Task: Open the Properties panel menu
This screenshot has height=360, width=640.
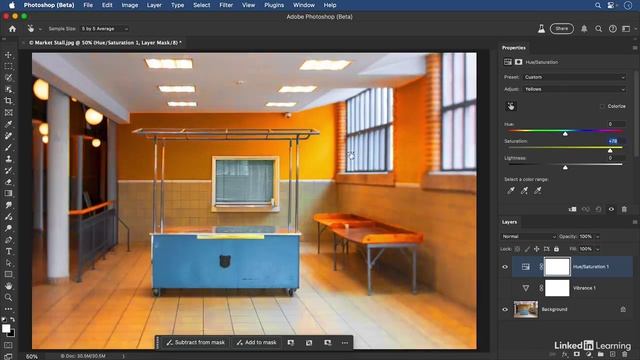Action: point(635,48)
